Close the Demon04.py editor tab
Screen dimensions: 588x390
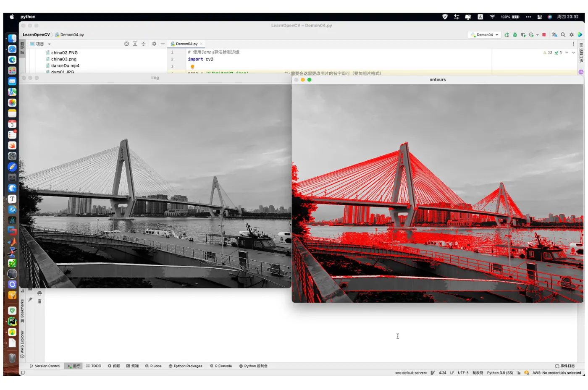[202, 44]
